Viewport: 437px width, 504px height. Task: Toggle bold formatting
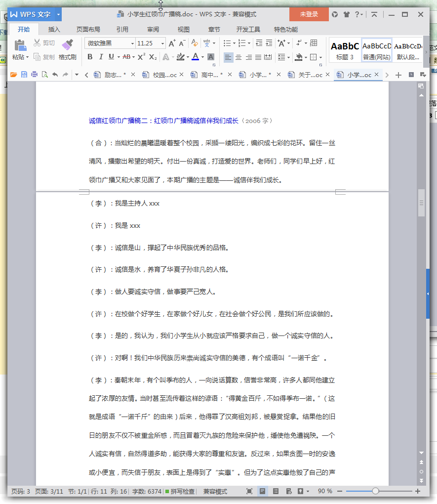(90, 57)
